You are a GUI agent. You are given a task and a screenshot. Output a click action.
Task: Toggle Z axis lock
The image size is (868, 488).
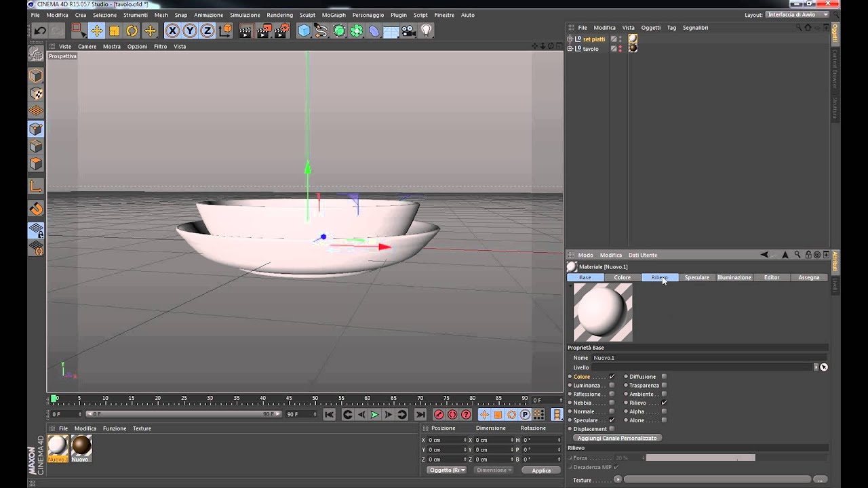(x=208, y=30)
